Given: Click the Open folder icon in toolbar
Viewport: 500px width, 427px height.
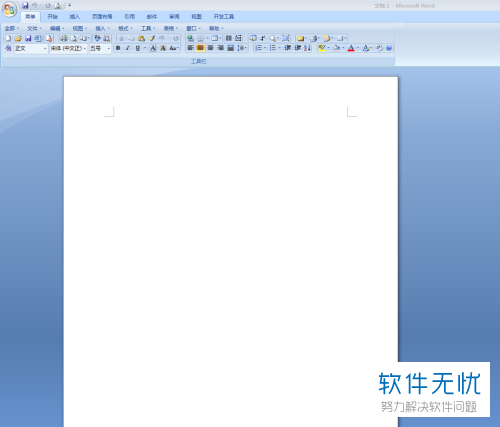Looking at the screenshot, I should [18, 38].
